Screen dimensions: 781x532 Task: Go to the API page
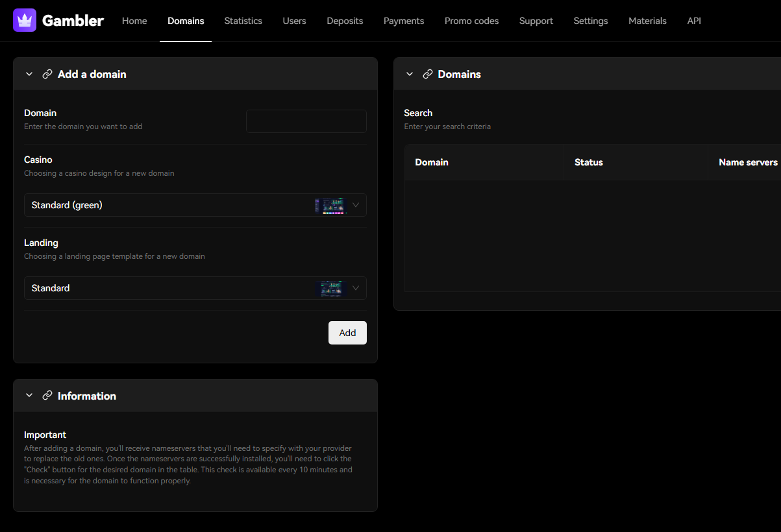[694, 20]
